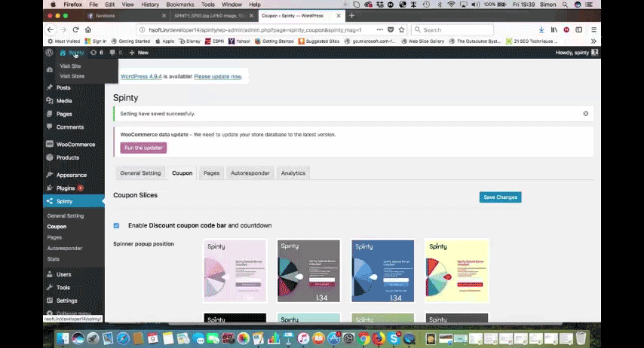Screen dimensions: 644x348
Task: Click the WordPress logo in admin bar
Action: [x=49, y=53]
